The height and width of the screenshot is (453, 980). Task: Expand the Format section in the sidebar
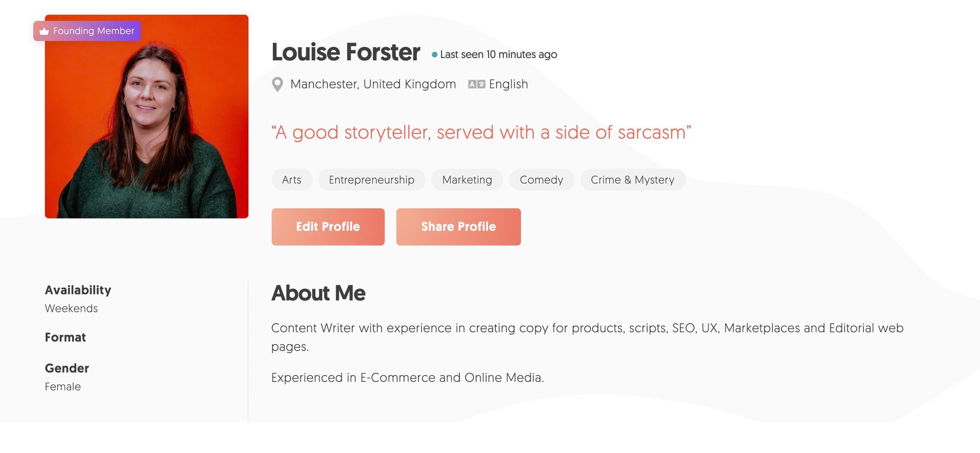click(x=65, y=337)
